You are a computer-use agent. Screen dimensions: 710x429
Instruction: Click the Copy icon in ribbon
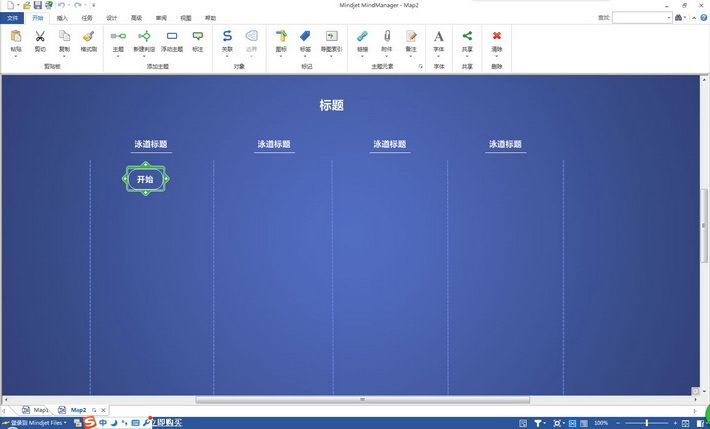pyautogui.click(x=64, y=36)
